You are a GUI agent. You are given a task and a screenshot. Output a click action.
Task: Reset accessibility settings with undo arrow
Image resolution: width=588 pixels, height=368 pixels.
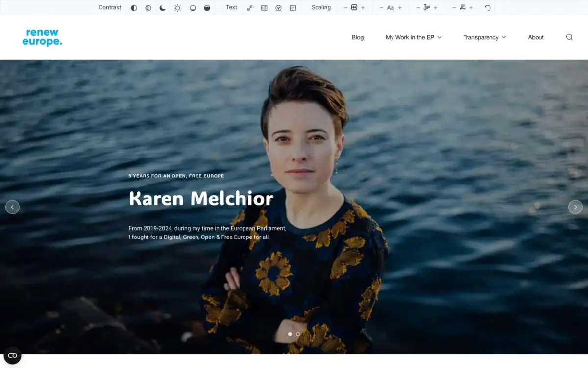pyautogui.click(x=488, y=8)
